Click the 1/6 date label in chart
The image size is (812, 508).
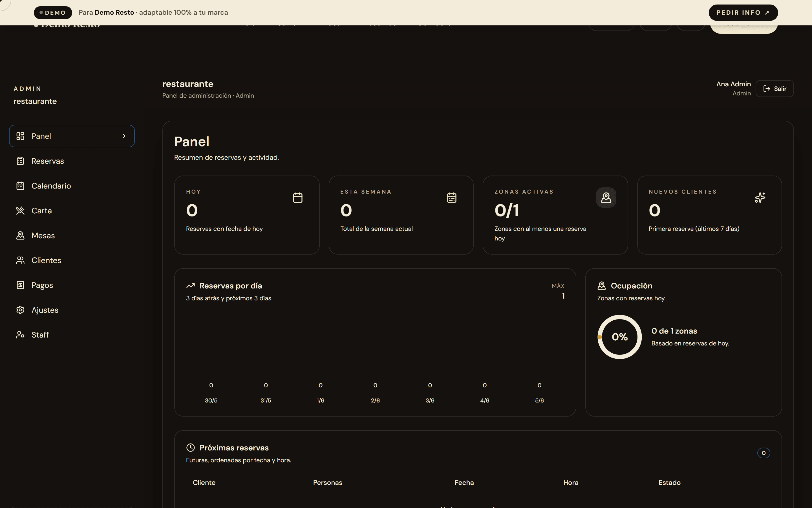coord(321,400)
